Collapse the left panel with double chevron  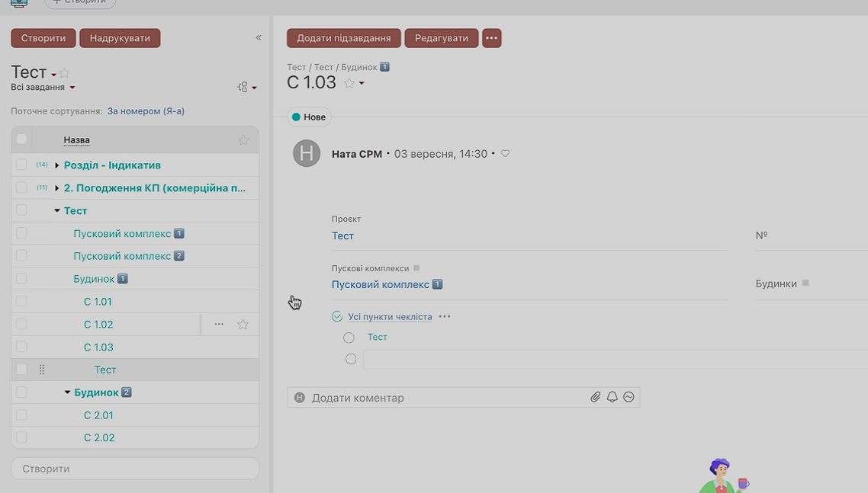pyautogui.click(x=258, y=38)
